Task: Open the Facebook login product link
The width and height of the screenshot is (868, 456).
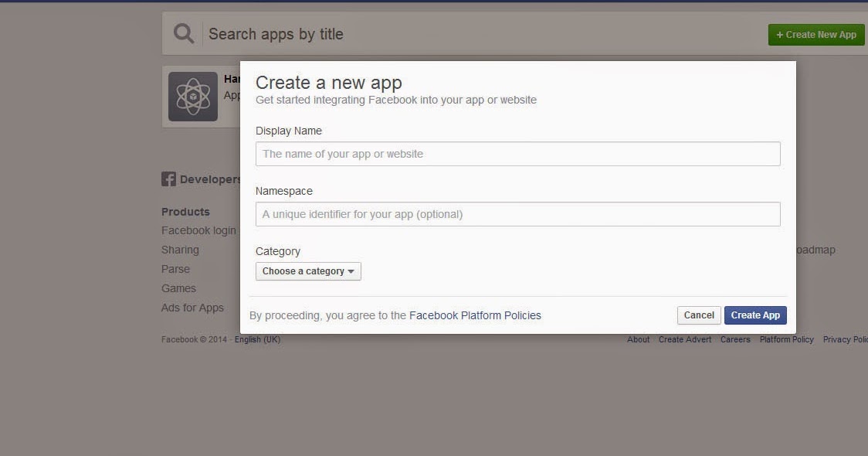Action: point(198,230)
